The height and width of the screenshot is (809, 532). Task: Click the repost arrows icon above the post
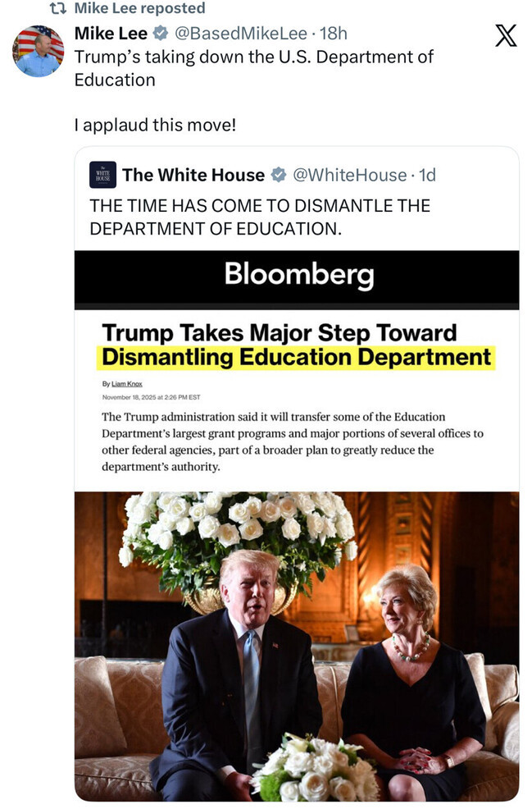click(x=60, y=9)
